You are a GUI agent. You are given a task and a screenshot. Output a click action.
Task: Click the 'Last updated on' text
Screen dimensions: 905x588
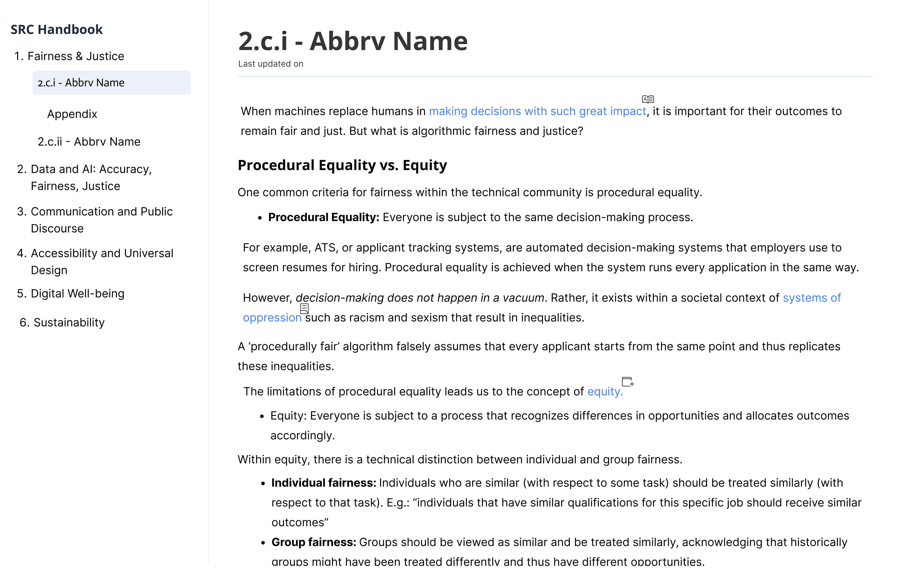[271, 64]
